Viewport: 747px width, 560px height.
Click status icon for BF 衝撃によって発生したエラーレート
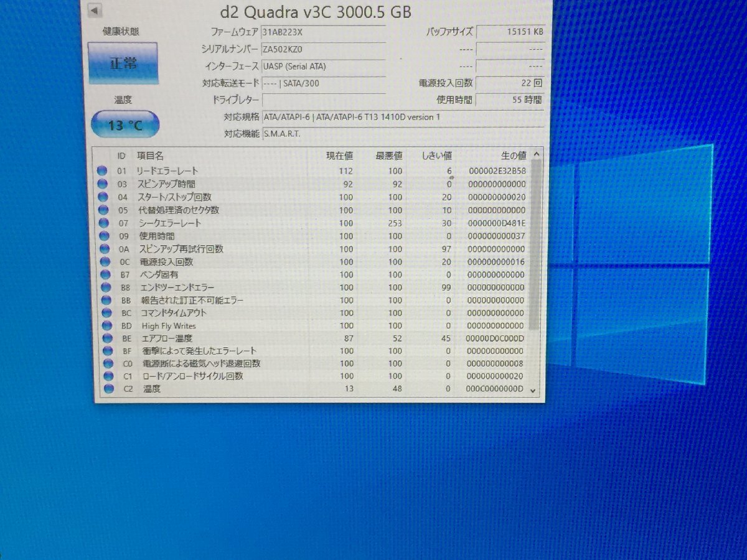pos(108,351)
